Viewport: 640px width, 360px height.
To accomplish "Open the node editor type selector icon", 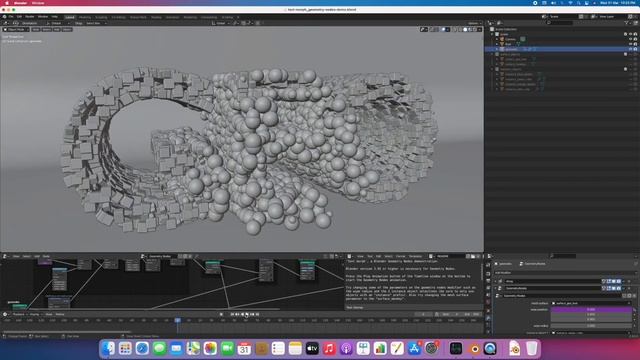I will [5, 256].
